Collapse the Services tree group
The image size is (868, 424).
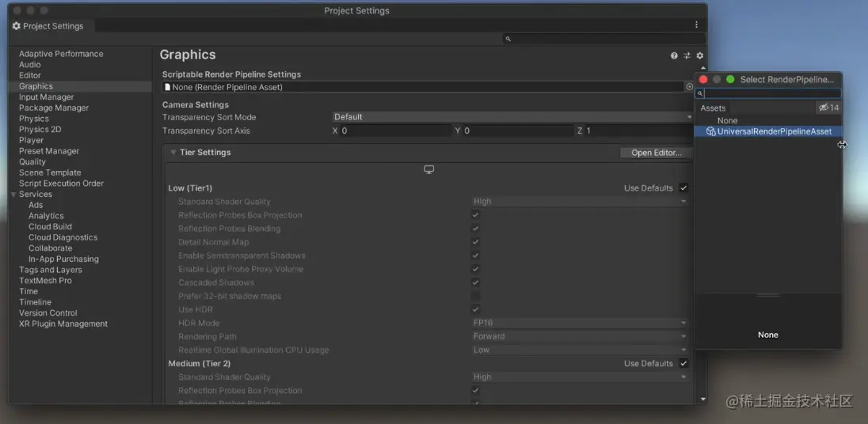point(13,194)
